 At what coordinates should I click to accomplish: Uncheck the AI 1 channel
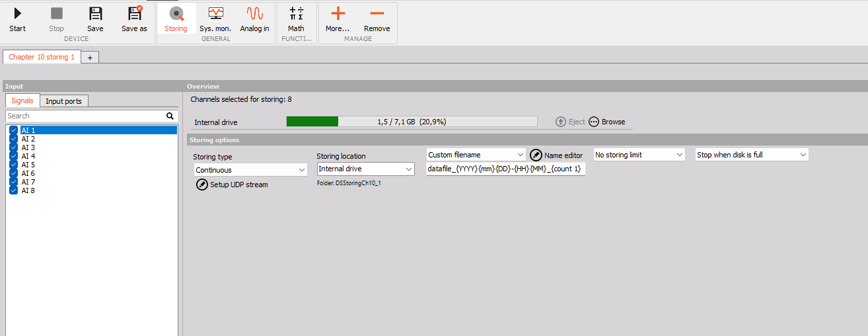tap(13, 130)
